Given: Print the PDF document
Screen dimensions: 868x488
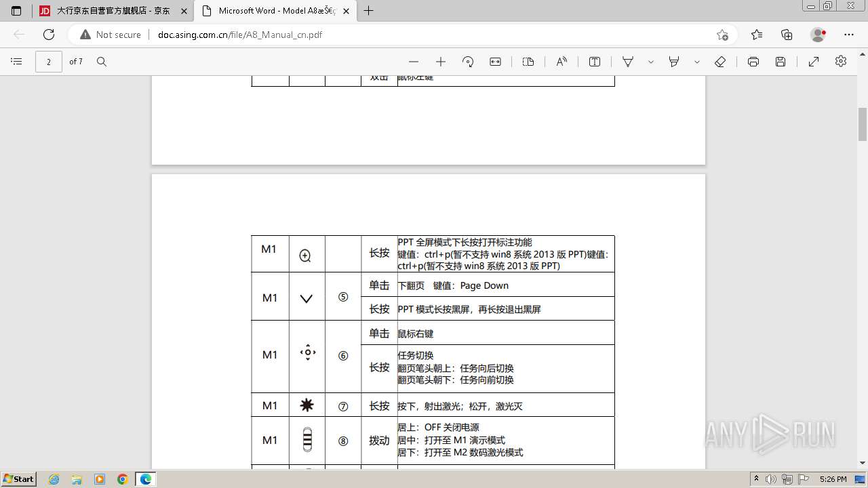Looking at the screenshot, I should pyautogui.click(x=753, y=62).
